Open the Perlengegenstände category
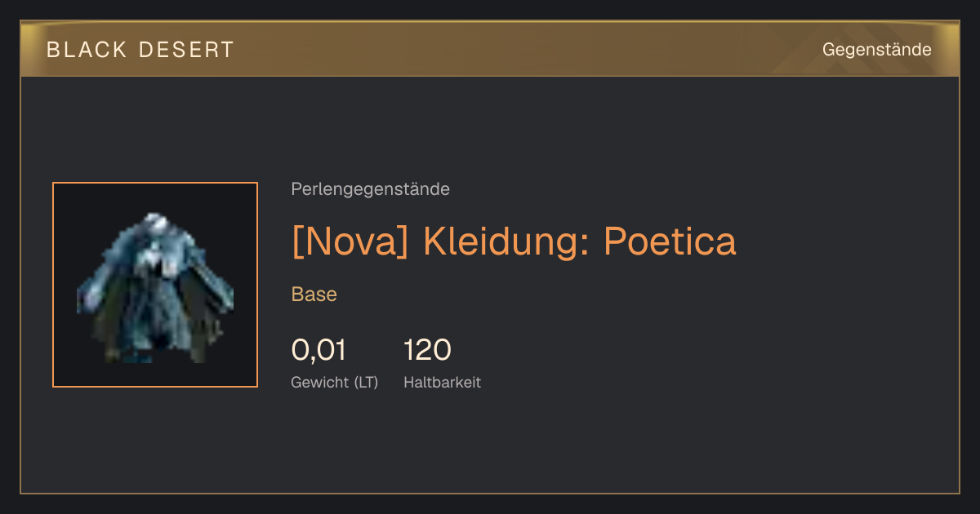This screenshot has width=980, height=514. (x=370, y=189)
